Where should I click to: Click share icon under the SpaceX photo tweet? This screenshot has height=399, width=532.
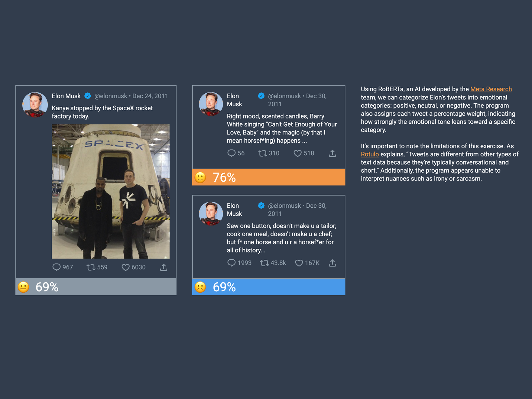(164, 267)
